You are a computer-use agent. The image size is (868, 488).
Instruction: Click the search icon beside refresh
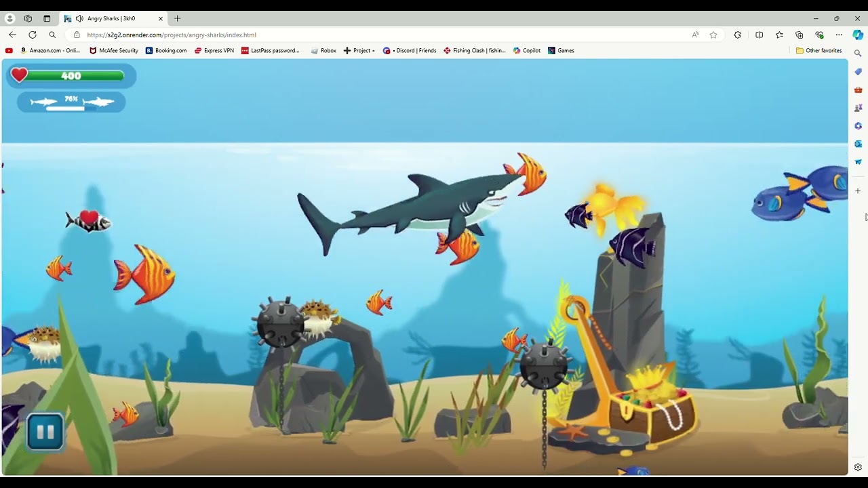(x=52, y=35)
